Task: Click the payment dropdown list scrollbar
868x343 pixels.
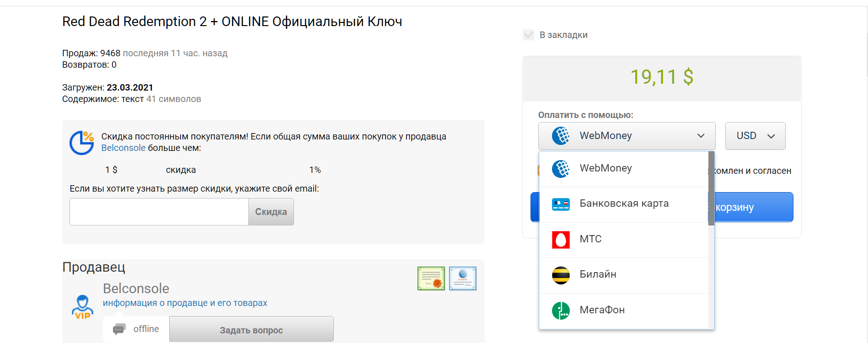Action: tap(711, 188)
